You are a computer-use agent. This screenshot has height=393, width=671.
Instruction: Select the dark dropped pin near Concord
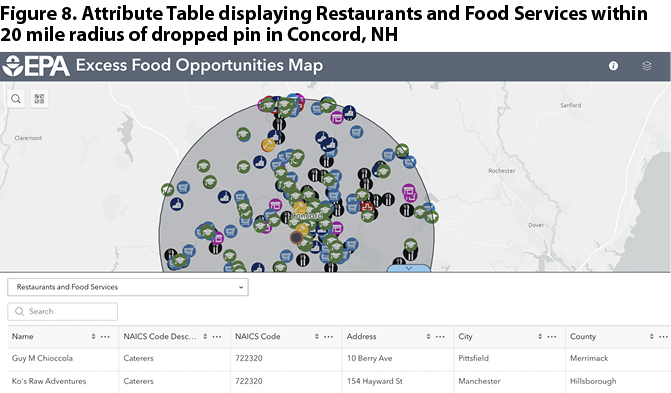[296, 237]
